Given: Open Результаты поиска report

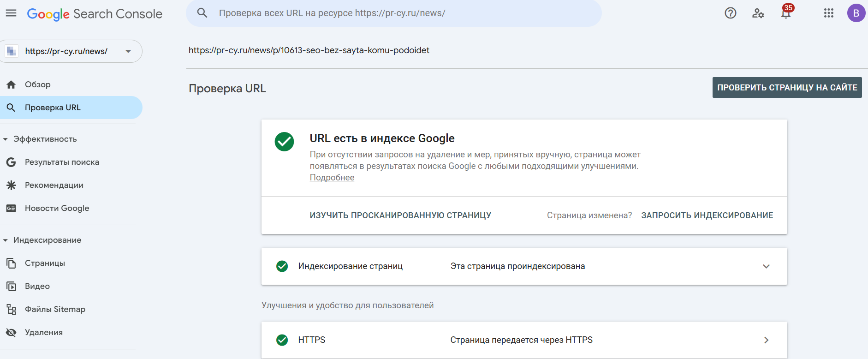Looking at the screenshot, I should (62, 162).
